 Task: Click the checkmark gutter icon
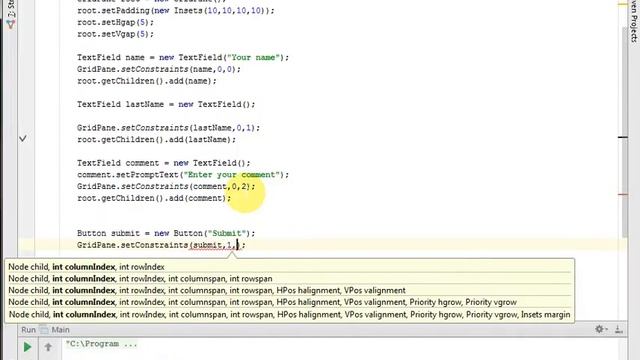[x=23, y=139]
